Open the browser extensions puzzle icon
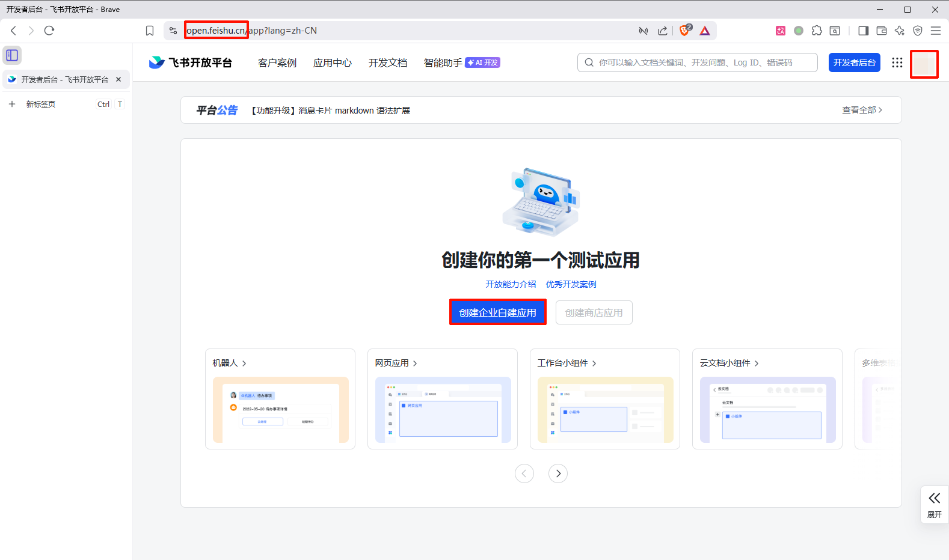This screenshot has height=560, width=949. pyautogui.click(x=816, y=31)
